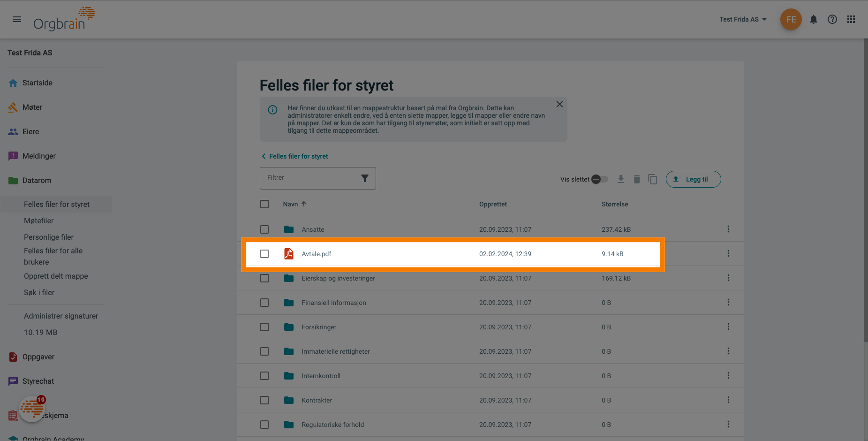This screenshot has width=868, height=441.
Task: Click the 10.19 MB storage entry
Action: [40, 332]
